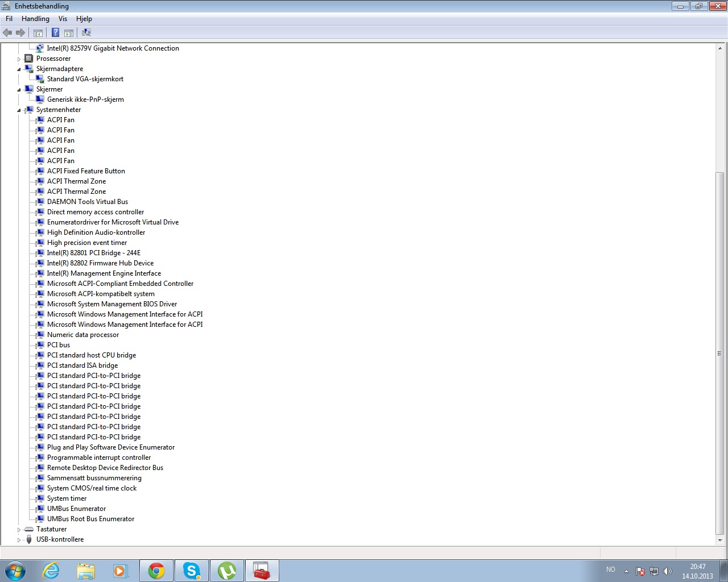Open Internet Explorer from the taskbar
Viewport: 728px width, 582px height.
[51, 571]
